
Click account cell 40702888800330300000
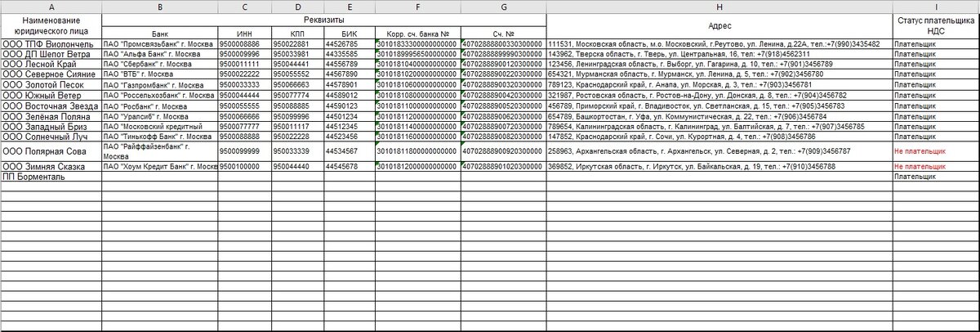(x=503, y=43)
